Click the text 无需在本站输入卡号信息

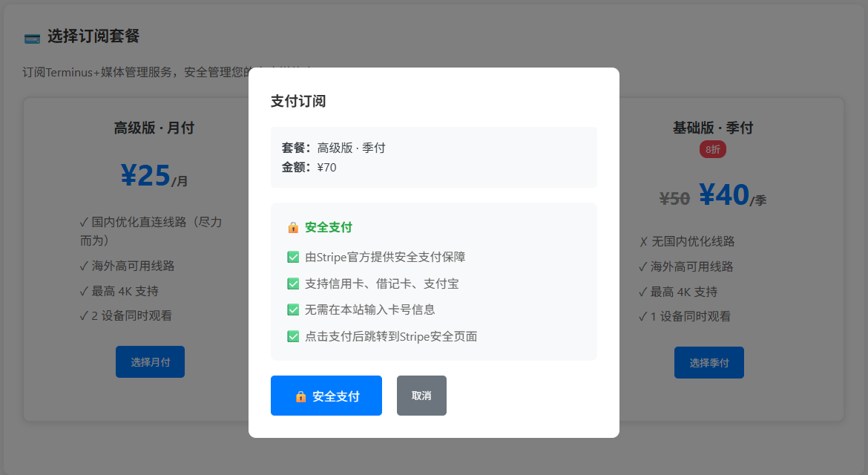point(369,309)
